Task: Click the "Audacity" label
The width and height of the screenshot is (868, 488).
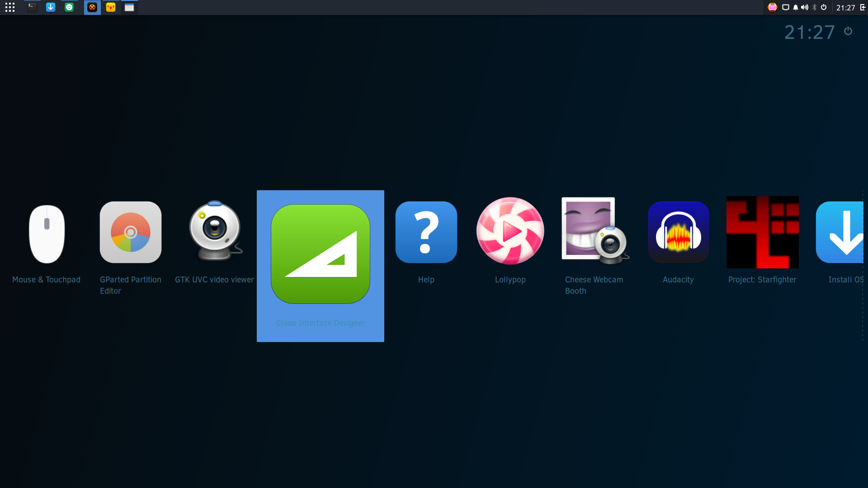Action: [678, 280]
